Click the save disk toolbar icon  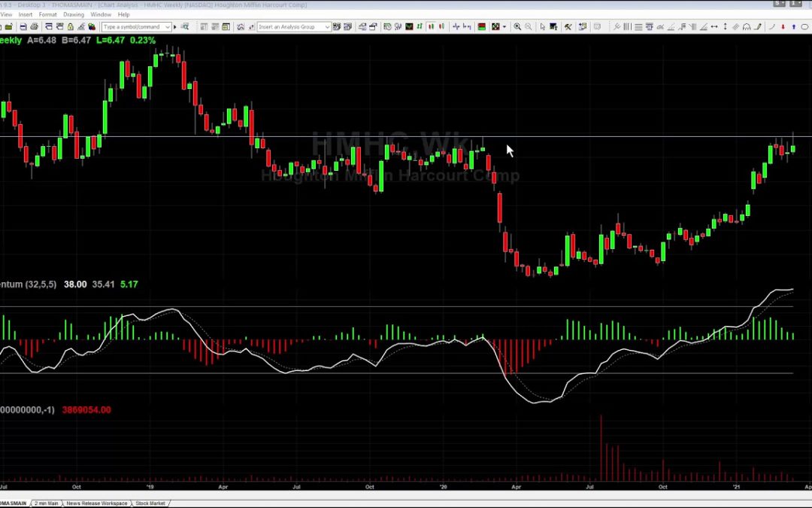point(23,26)
